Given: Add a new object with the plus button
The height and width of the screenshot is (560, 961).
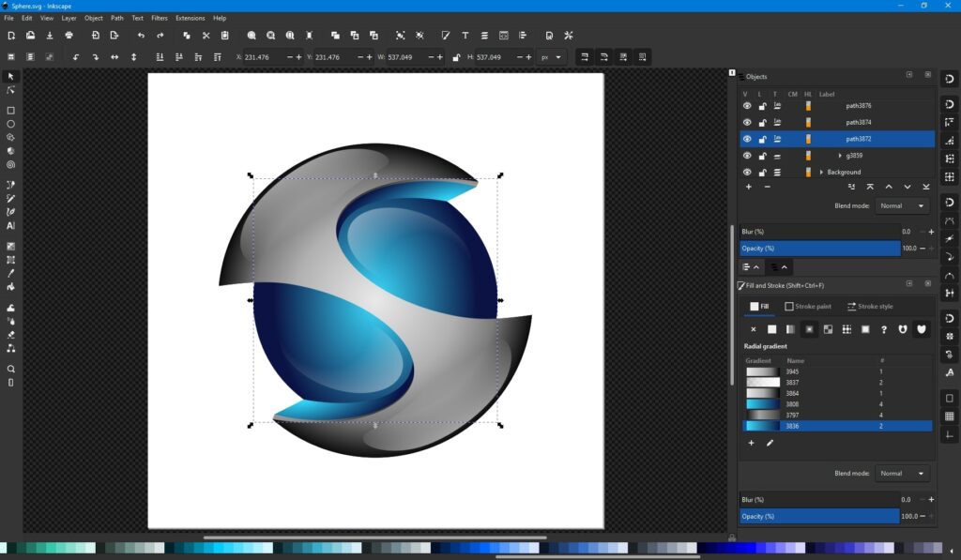Looking at the screenshot, I should (749, 187).
